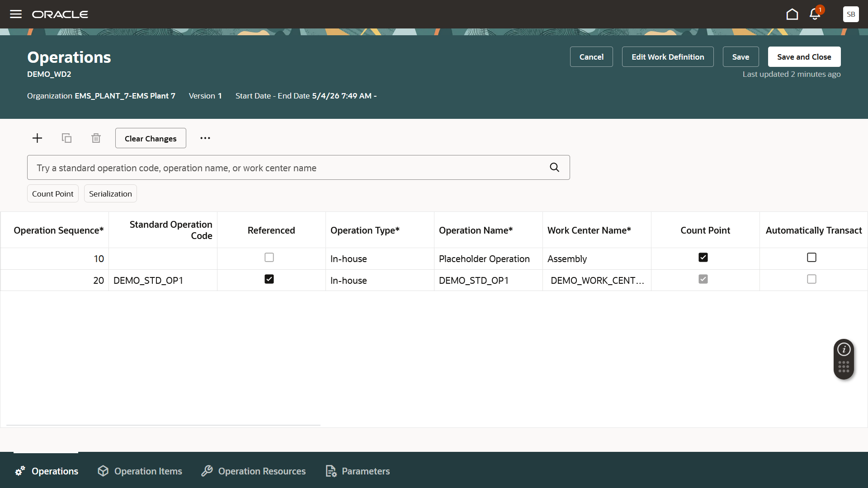Switch to the Operation Resources tab

254,471
